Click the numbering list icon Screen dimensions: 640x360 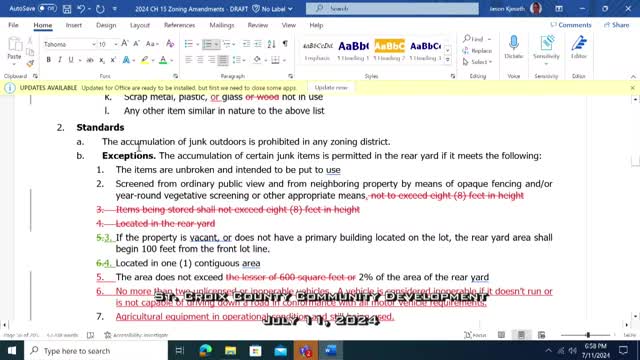[x=207, y=44]
